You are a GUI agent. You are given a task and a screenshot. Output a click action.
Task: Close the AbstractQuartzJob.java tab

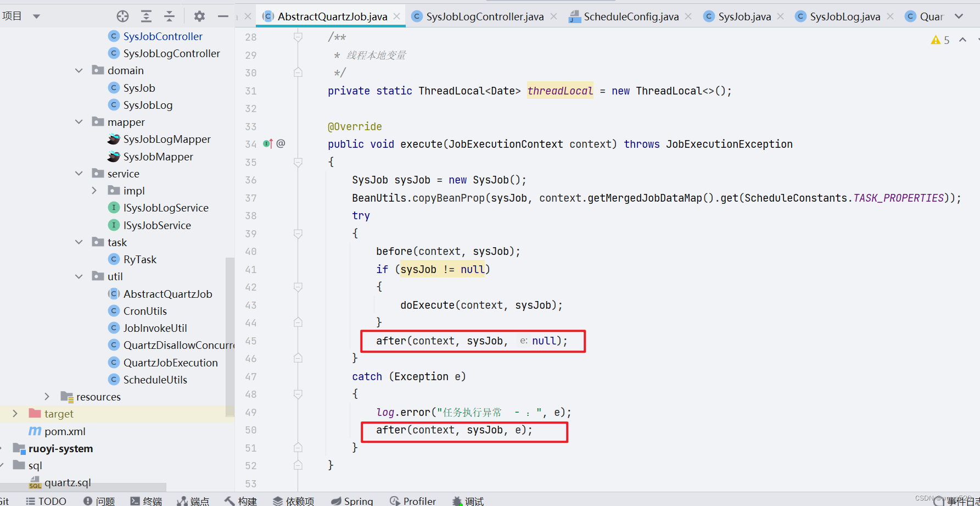click(397, 16)
